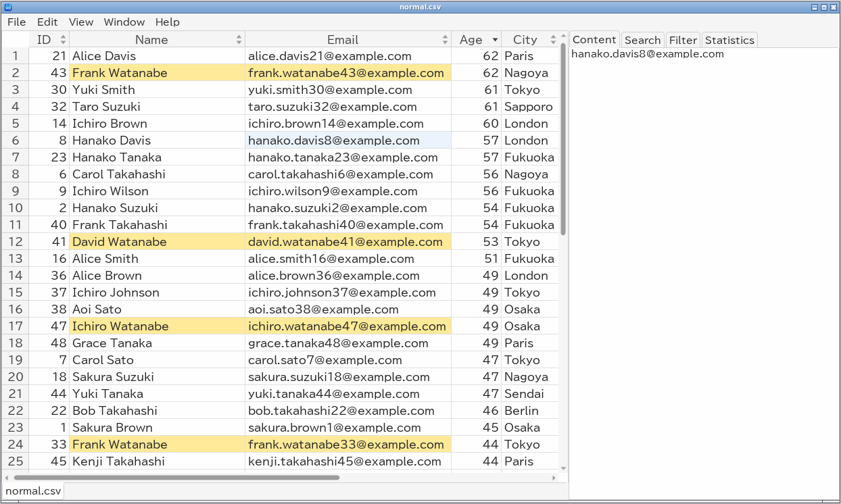The width and height of the screenshot is (841, 504).
Task: Click the scroll-right arrow below the table
Action: coord(554,478)
